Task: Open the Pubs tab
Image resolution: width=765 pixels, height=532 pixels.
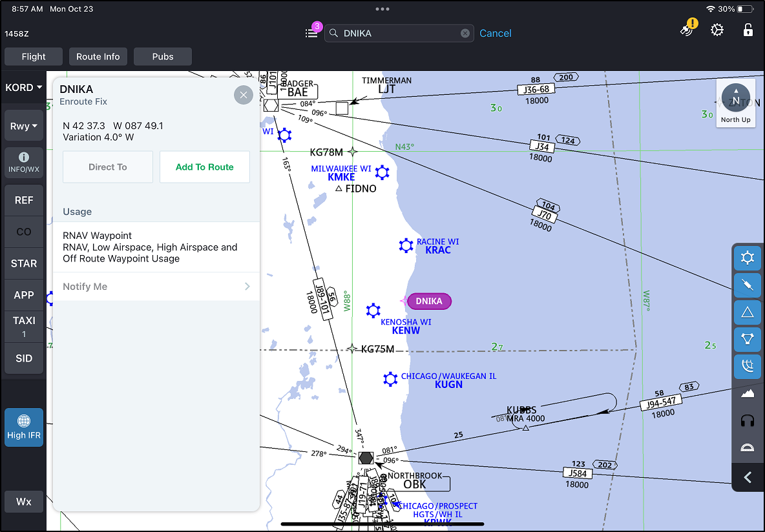Action: coord(162,56)
